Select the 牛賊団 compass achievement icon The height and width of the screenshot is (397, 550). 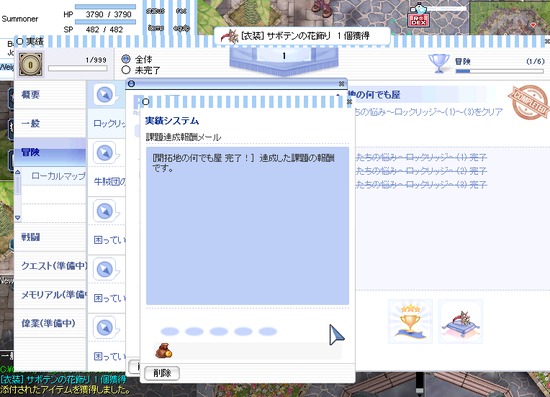click(x=105, y=153)
